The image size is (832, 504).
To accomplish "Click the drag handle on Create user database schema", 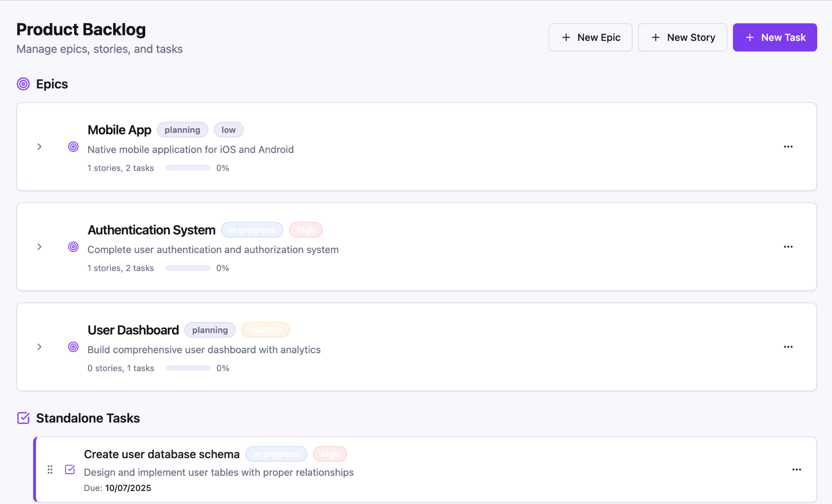I will click(x=49, y=469).
